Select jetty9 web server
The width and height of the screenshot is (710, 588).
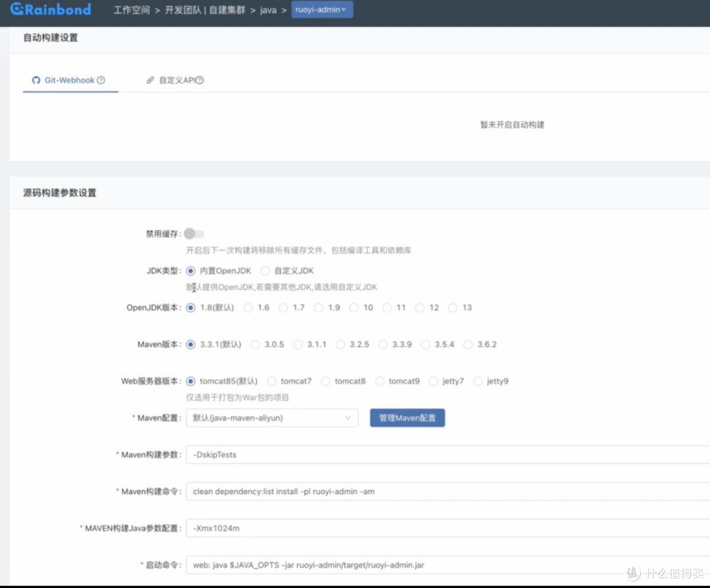coord(478,381)
